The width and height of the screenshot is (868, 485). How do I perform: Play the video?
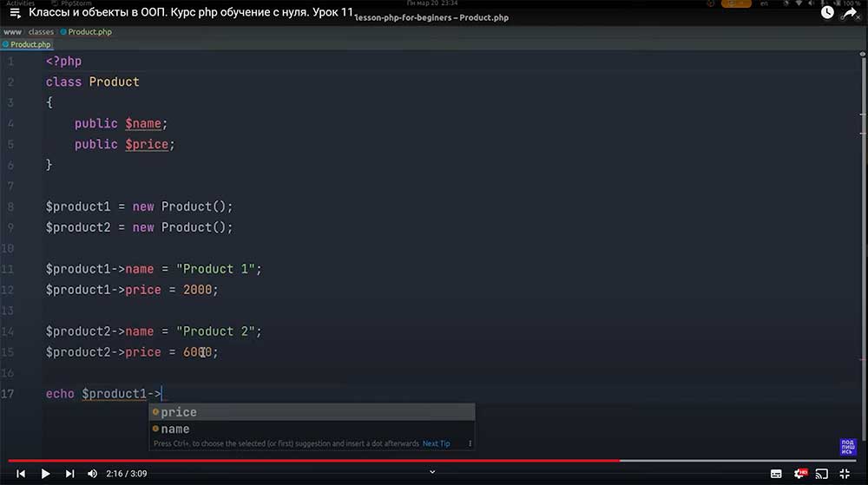pos(45,474)
